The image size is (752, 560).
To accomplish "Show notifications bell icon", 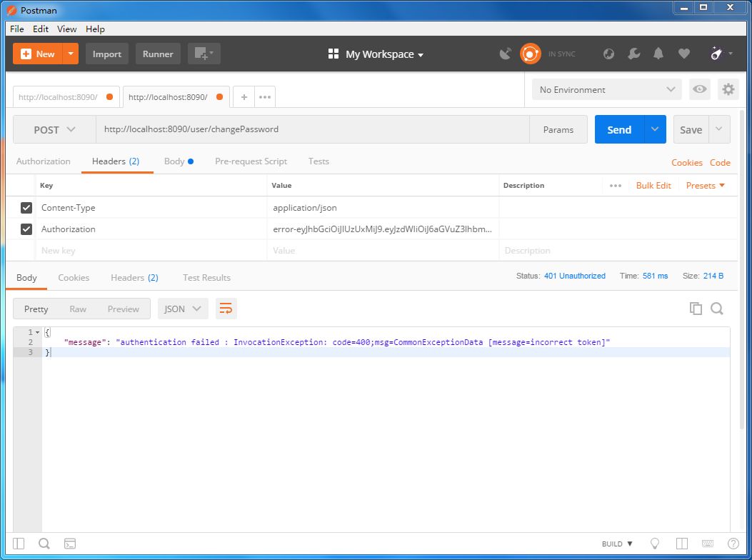I will 658,54.
